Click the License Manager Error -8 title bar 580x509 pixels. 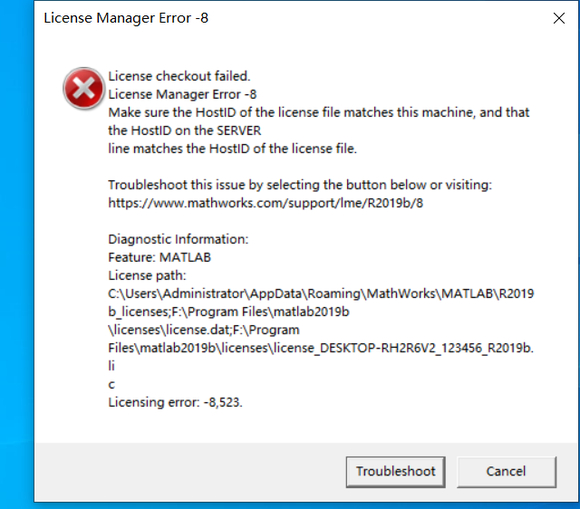pos(296,18)
